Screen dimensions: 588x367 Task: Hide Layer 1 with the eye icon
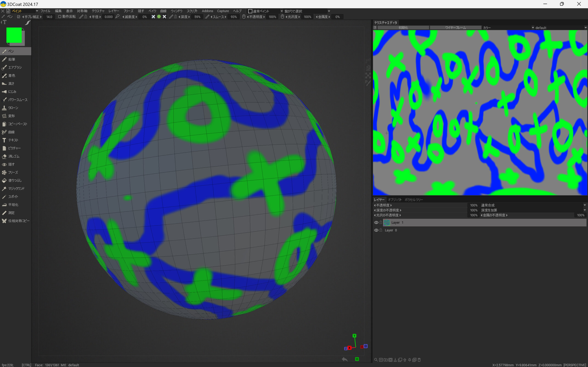click(376, 222)
